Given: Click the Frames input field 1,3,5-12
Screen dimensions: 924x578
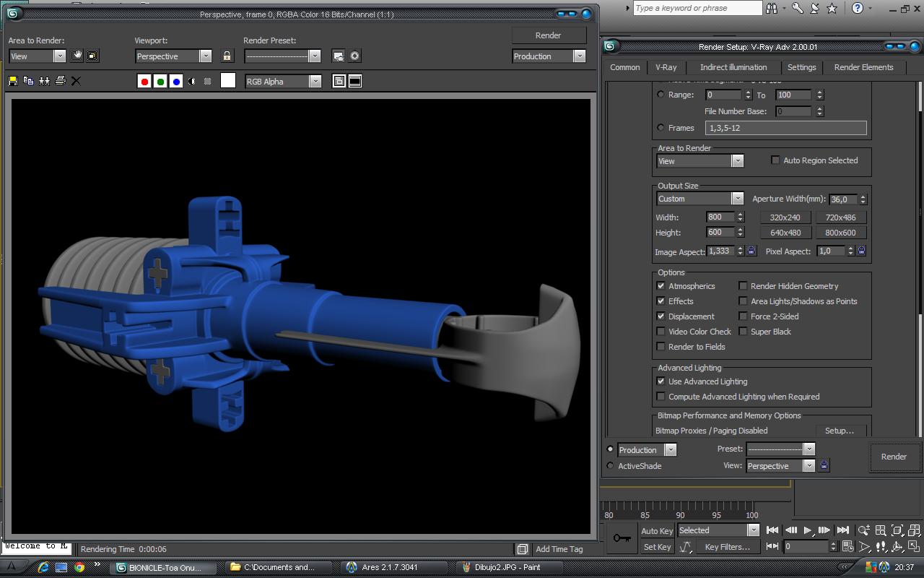Looking at the screenshot, I should tap(785, 128).
